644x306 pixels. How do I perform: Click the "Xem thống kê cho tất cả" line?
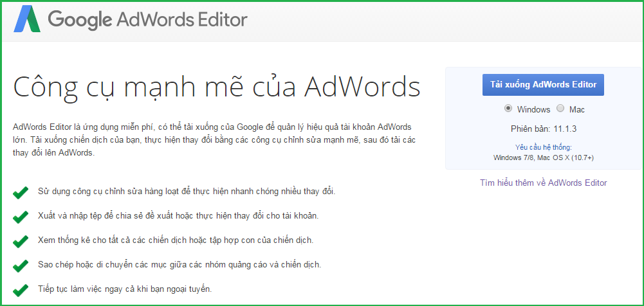pyautogui.click(x=175, y=240)
